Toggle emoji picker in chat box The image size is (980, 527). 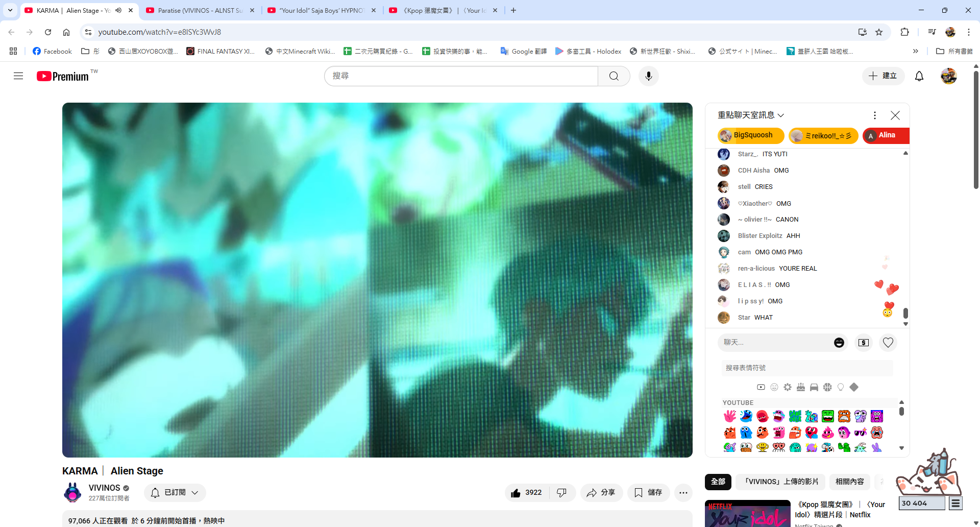(839, 343)
